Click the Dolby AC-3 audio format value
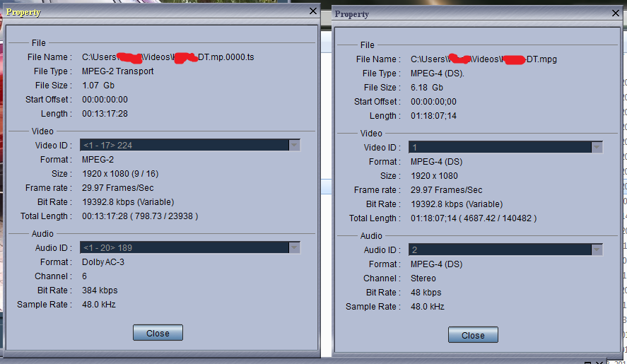This screenshot has height=364, width=627. click(x=103, y=262)
